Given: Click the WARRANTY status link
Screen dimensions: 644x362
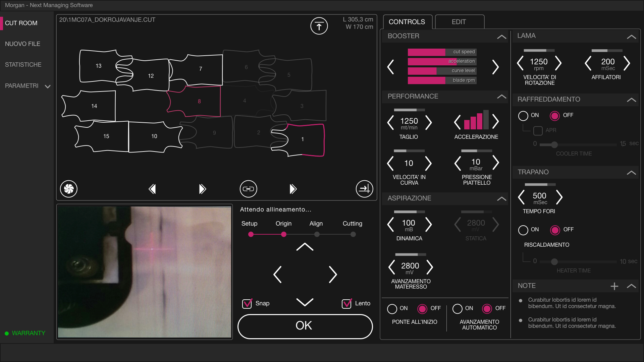Looking at the screenshot, I should tap(25, 333).
